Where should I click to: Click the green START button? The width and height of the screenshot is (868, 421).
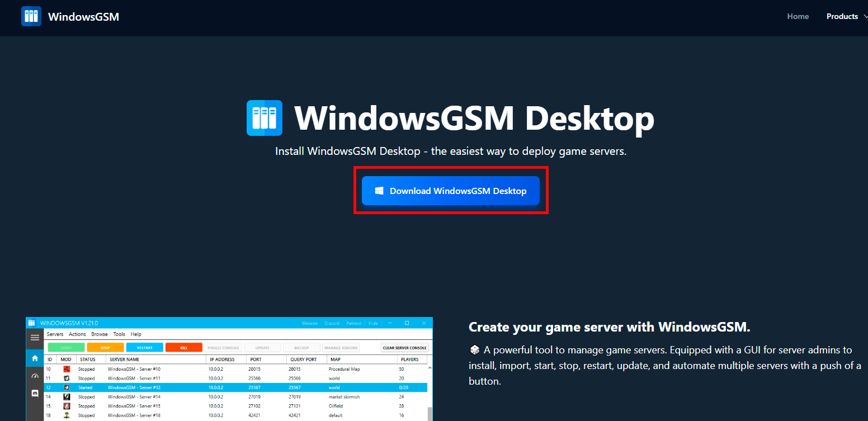(x=66, y=348)
